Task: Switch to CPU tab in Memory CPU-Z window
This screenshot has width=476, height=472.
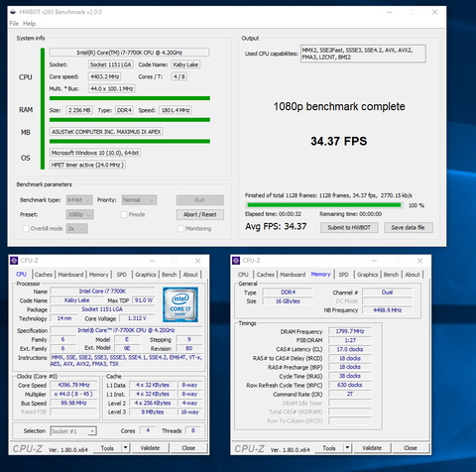Action: point(243,275)
